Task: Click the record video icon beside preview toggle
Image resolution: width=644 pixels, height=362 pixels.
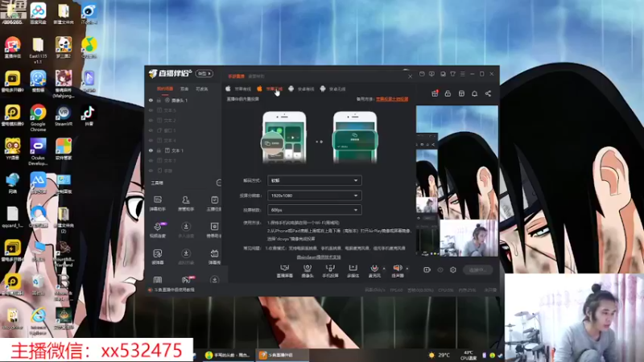Action: coord(427,269)
